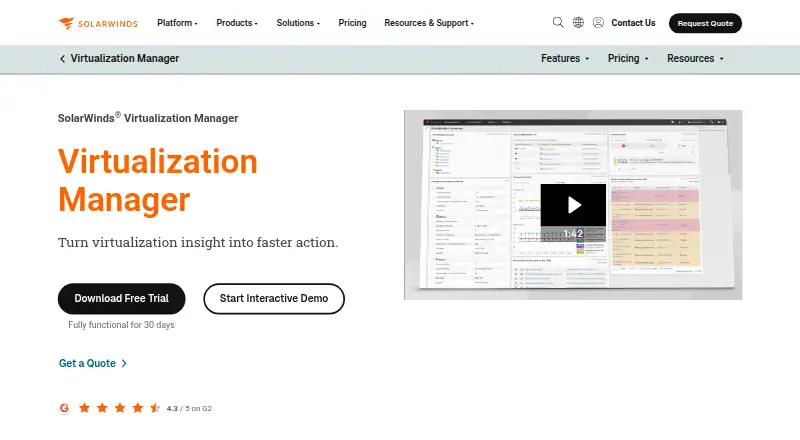This screenshot has height=440, width=800.
Task: Open the globe language selector
Action: [x=578, y=22]
